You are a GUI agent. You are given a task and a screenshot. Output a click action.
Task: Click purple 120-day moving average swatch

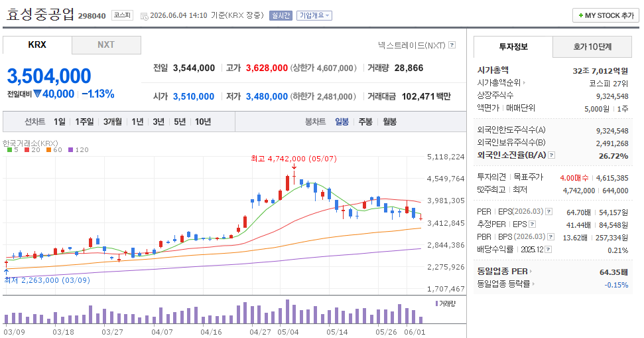coord(71,150)
